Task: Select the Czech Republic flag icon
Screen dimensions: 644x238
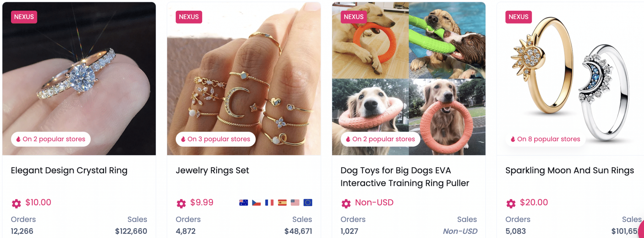Action: (x=257, y=203)
